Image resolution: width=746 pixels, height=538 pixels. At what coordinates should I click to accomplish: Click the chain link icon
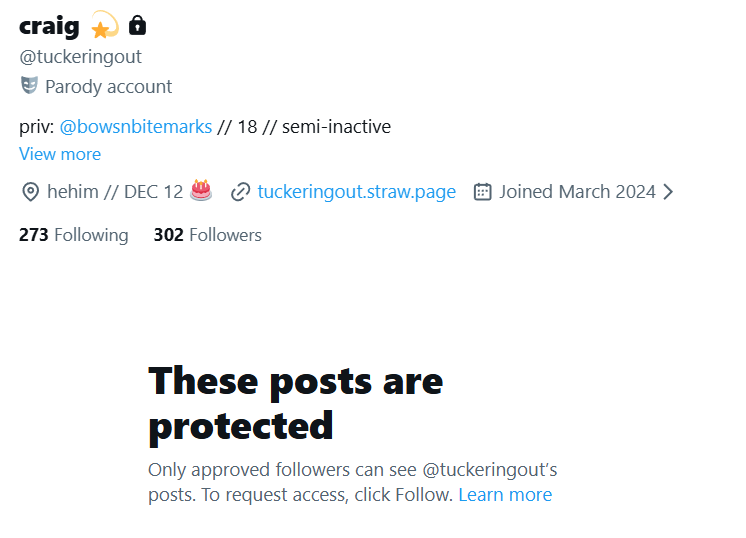coord(240,192)
